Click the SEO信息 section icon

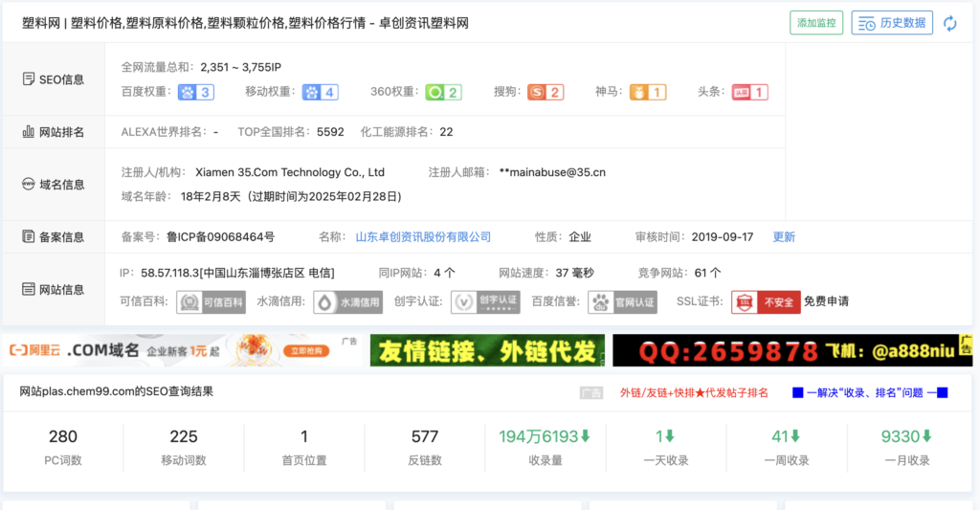(x=28, y=78)
